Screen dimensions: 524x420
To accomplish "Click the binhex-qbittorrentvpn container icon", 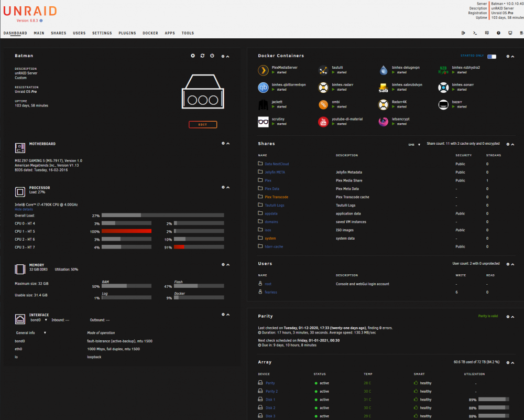I will point(264,88).
